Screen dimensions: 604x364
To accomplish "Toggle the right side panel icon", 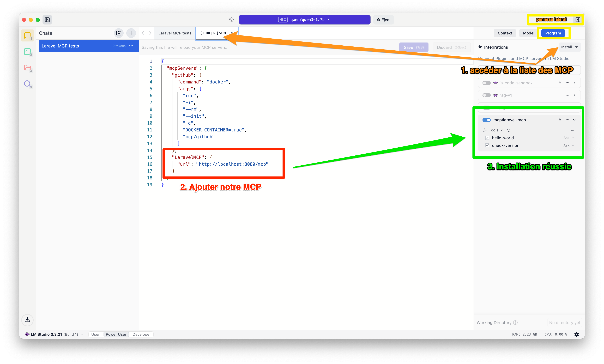I will [578, 20].
